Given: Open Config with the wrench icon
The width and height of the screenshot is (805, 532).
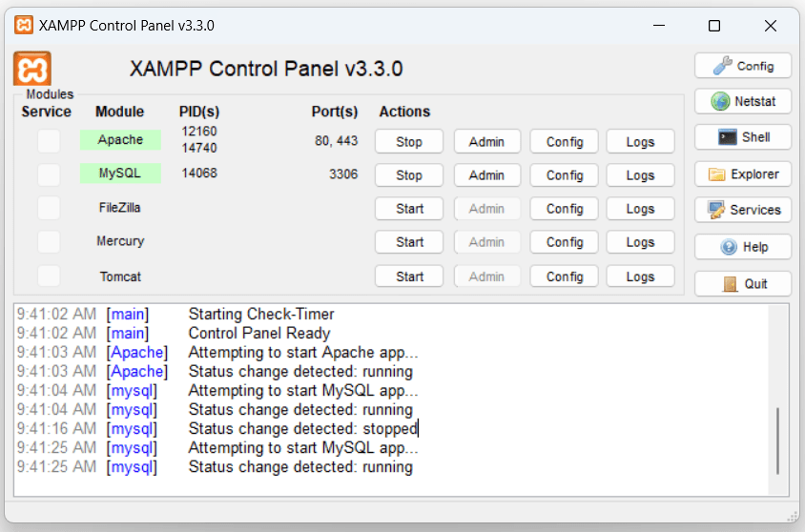Looking at the screenshot, I should coord(743,66).
